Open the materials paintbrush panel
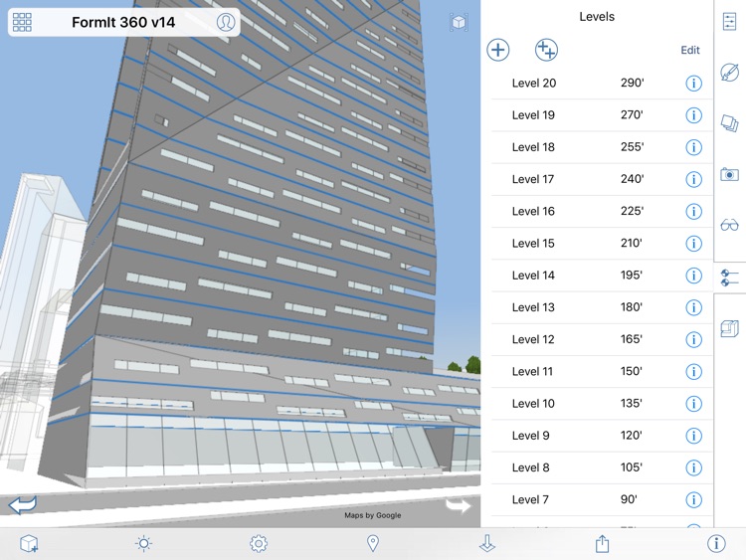The width and height of the screenshot is (746, 560). [x=729, y=73]
